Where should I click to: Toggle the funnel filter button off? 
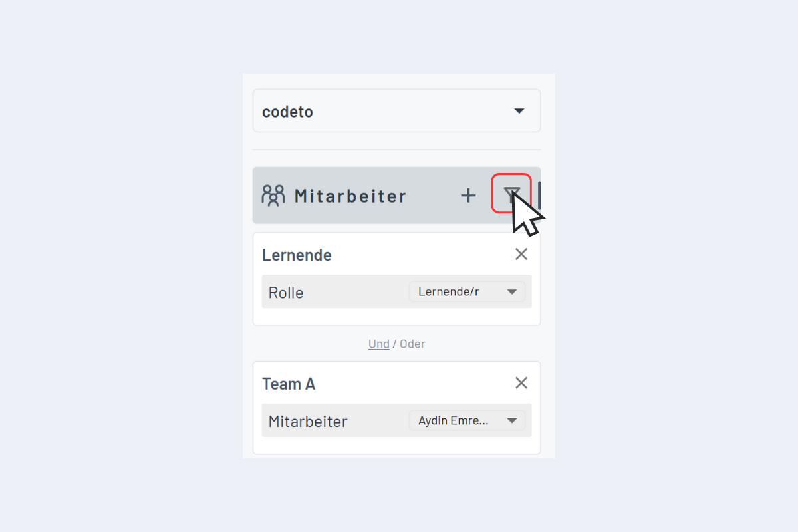pos(511,195)
